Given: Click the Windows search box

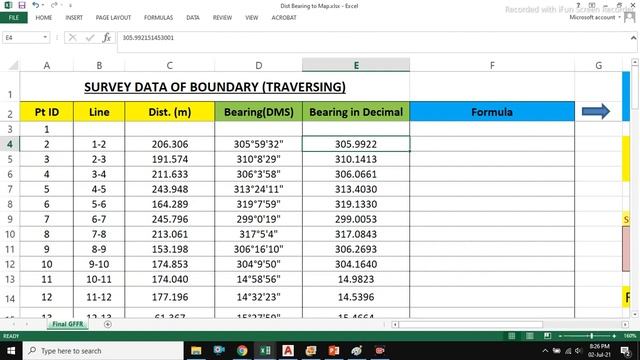Looking at the screenshot, I should click(104, 351).
